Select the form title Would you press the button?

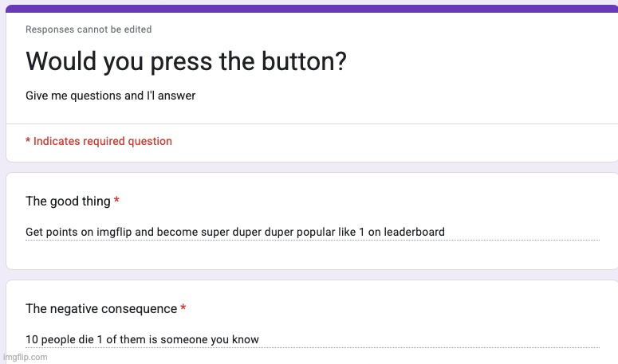(x=186, y=62)
